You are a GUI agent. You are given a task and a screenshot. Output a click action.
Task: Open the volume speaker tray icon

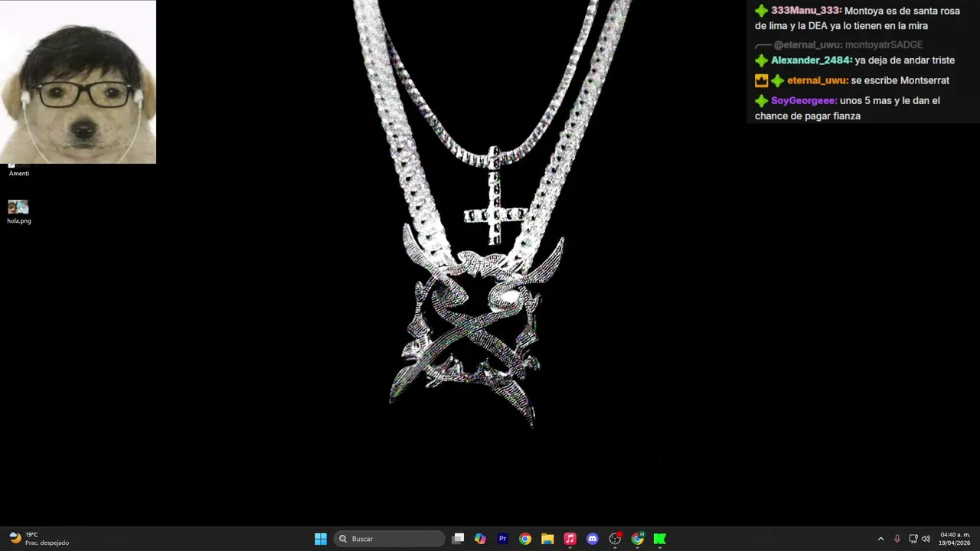pos(926,539)
